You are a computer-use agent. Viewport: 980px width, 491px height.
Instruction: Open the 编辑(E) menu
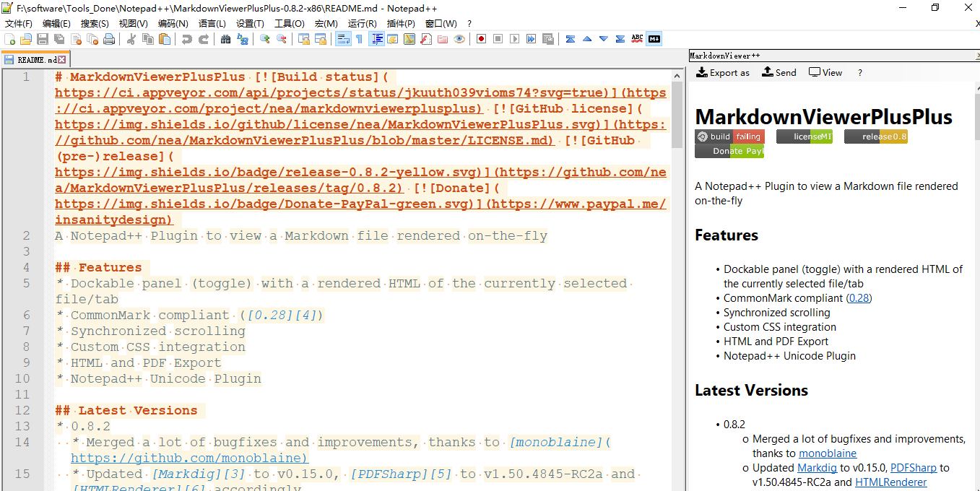(x=56, y=24)
